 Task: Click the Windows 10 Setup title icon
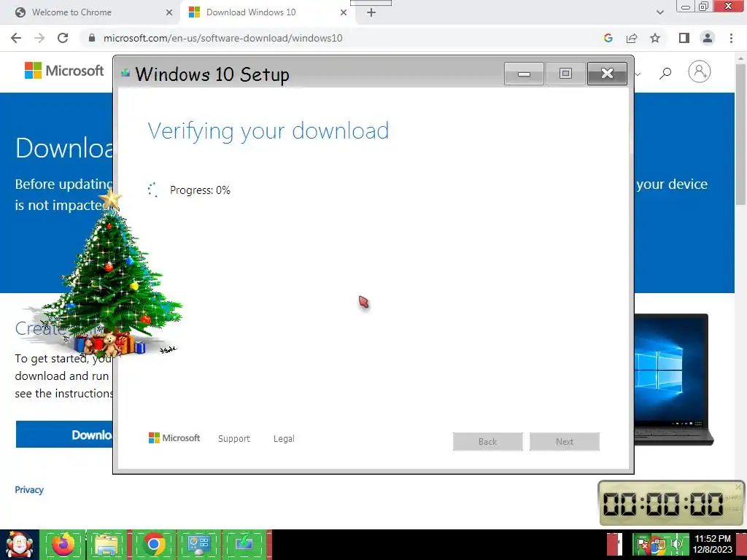click(125, 73)
